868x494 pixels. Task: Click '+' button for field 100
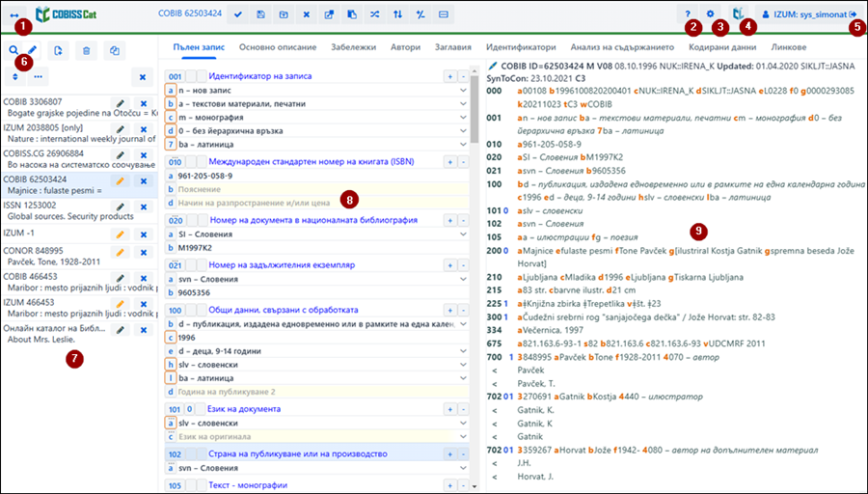(x=450, y=310)
